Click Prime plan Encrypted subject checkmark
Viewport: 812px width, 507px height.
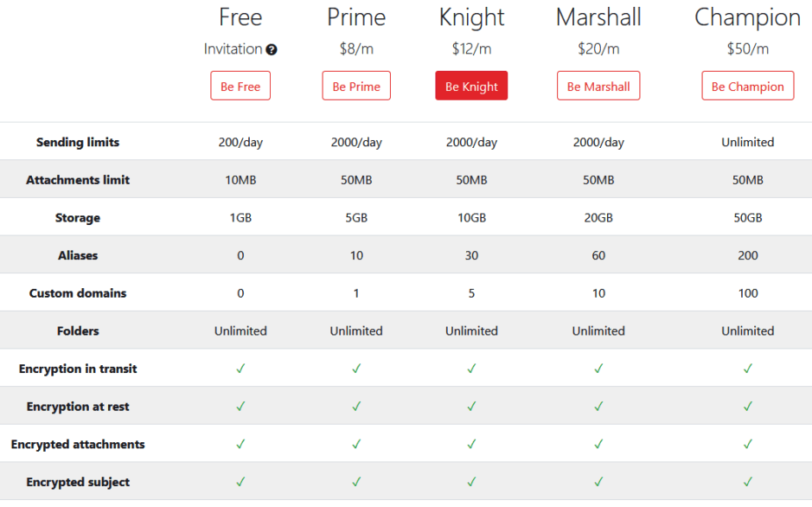pyautogui.click(x=356, y=482)
